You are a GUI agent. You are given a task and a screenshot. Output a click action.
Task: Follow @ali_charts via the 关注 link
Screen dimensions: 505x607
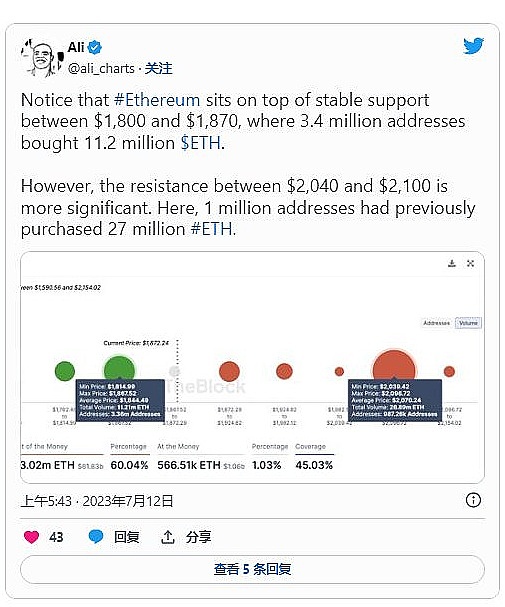click(158, 69)
